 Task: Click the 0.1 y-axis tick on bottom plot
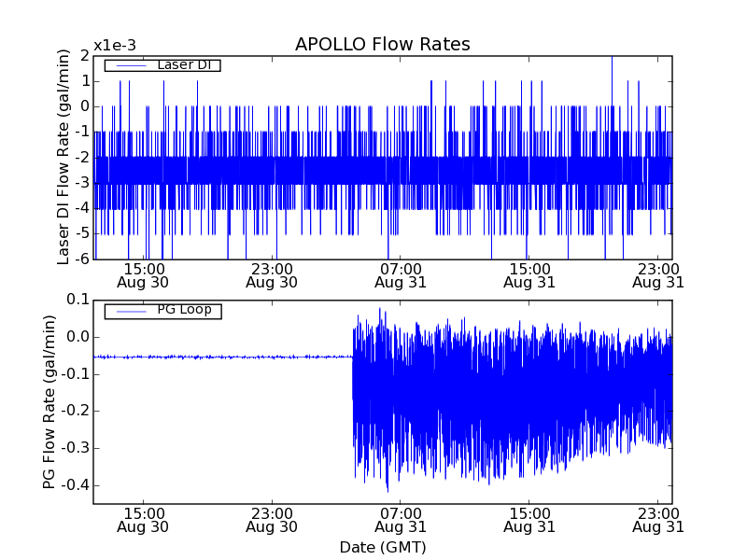pos(78,300)
